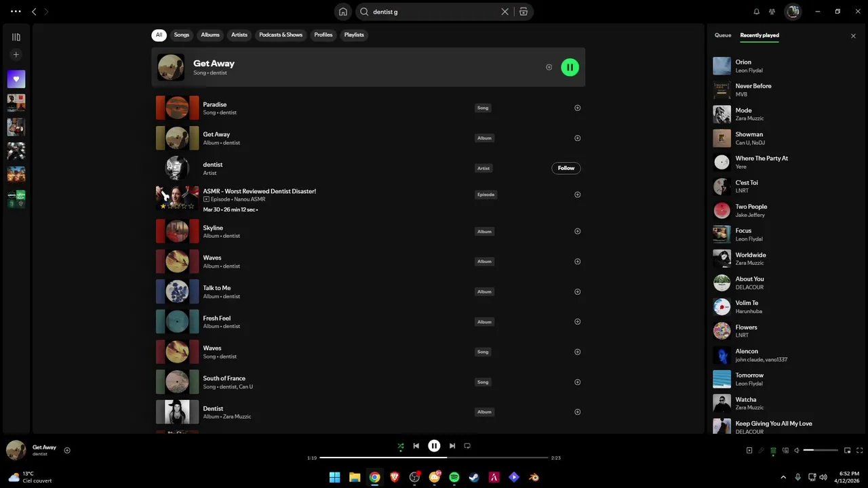Add Skyline album to library
868x488 pixels.
coord(578,231)
